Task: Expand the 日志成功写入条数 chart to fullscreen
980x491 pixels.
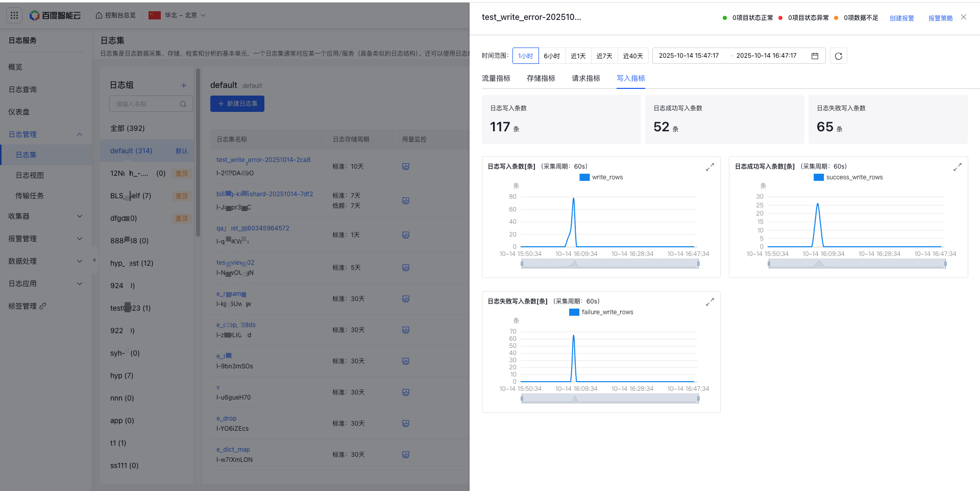Action: click(957, 167)
